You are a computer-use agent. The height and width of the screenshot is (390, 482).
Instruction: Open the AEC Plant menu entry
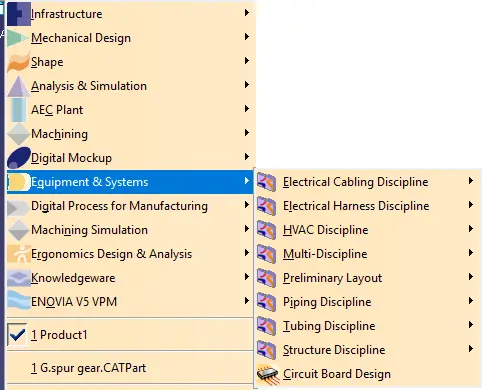[130, 110]
